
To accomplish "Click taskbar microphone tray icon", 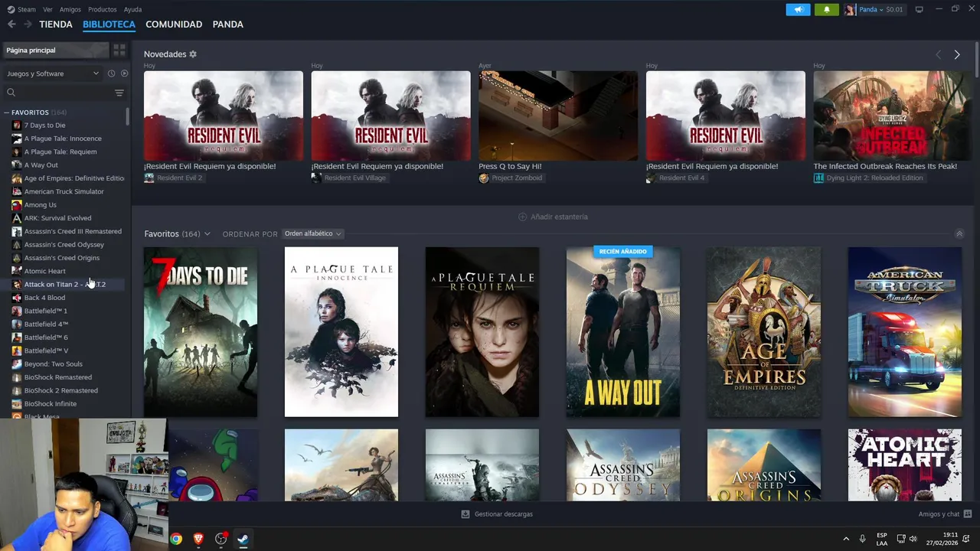I will 862,539.
